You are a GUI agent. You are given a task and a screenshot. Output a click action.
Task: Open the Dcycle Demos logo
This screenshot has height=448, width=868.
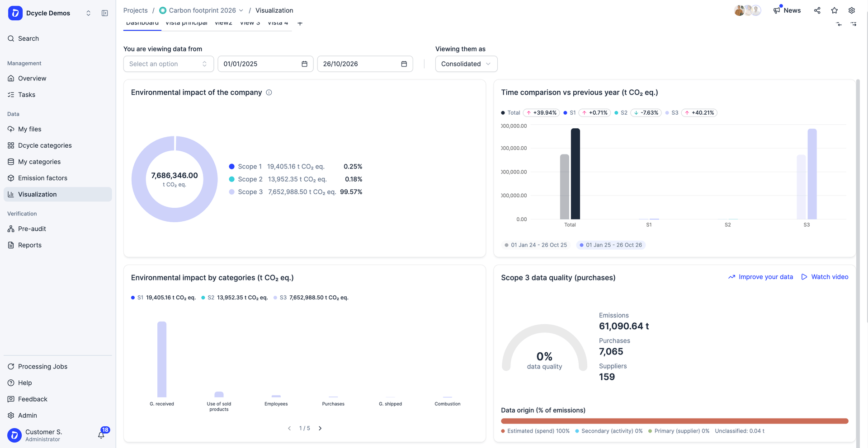15,13
